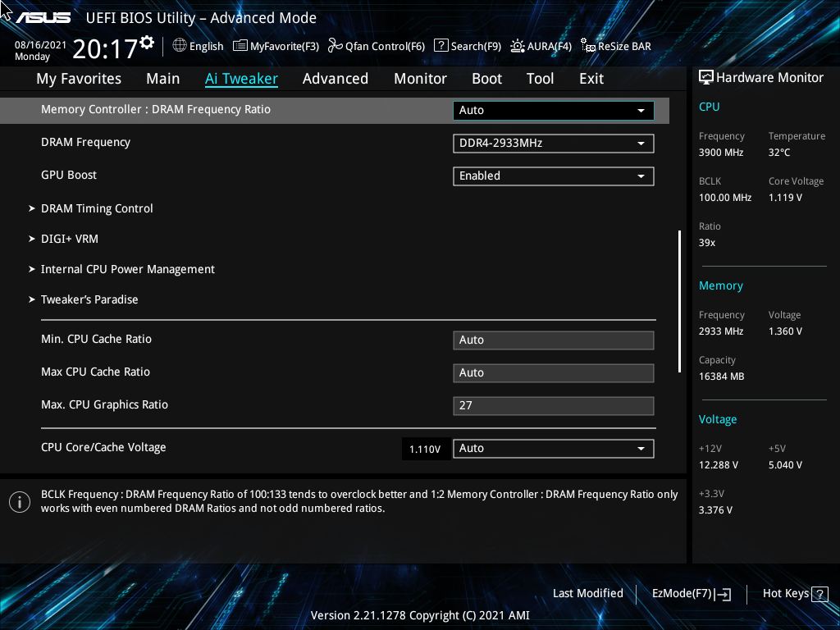Select the Ai Tweaker tab

241,79
